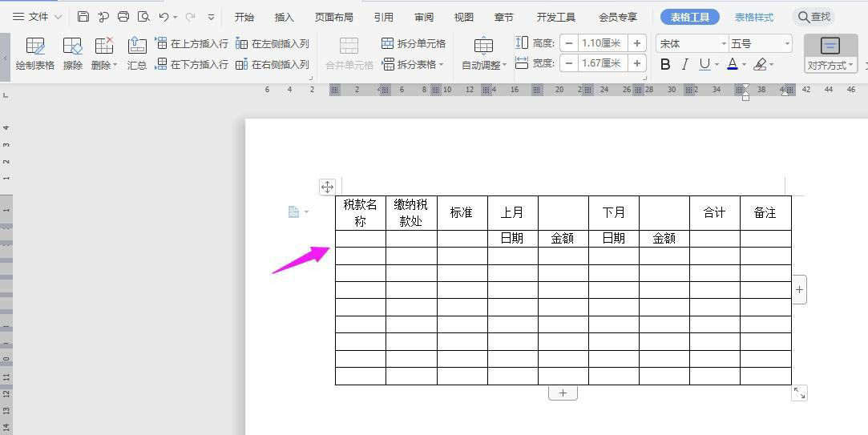Click the table resize corner handle
The image size is (868, 435).
(x=799, y=393)
